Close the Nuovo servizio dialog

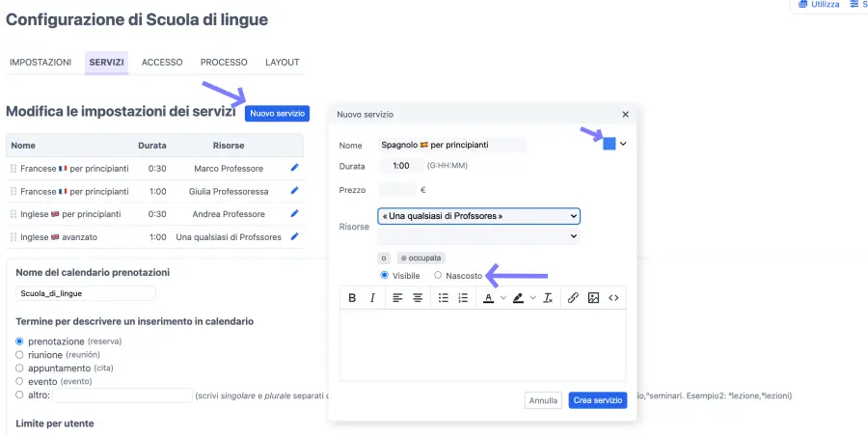626,115
